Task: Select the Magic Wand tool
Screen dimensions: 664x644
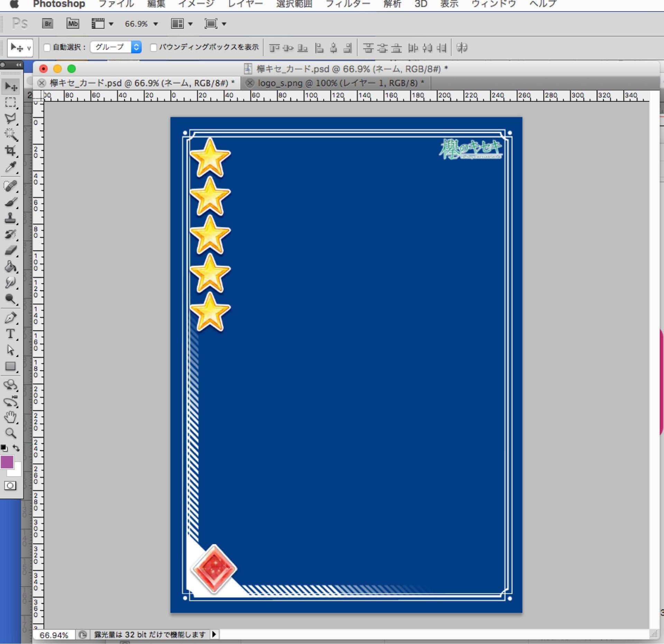Action: (11, 135)
